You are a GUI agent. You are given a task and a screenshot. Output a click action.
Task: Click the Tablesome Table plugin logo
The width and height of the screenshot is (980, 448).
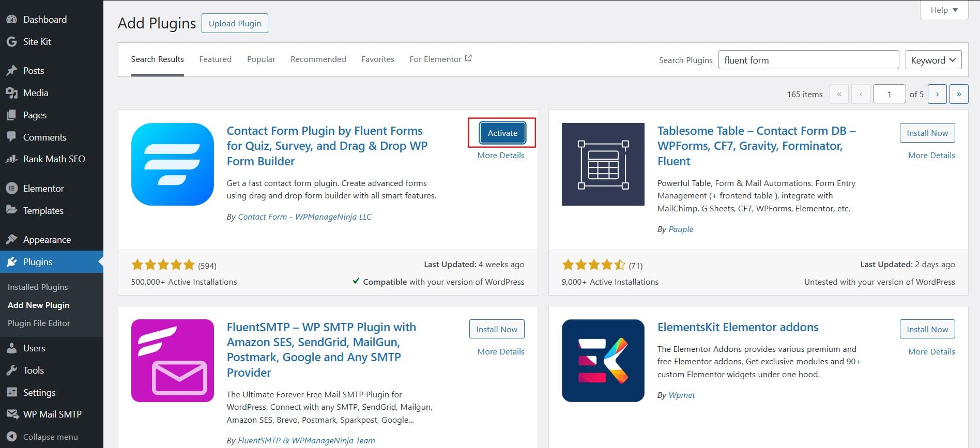click(603, 164)
